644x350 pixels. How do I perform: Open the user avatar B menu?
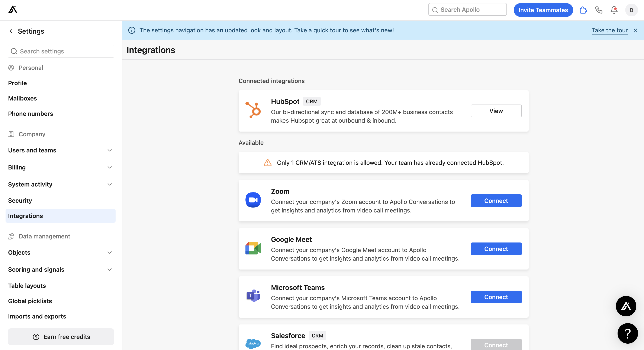click(631, 10)
